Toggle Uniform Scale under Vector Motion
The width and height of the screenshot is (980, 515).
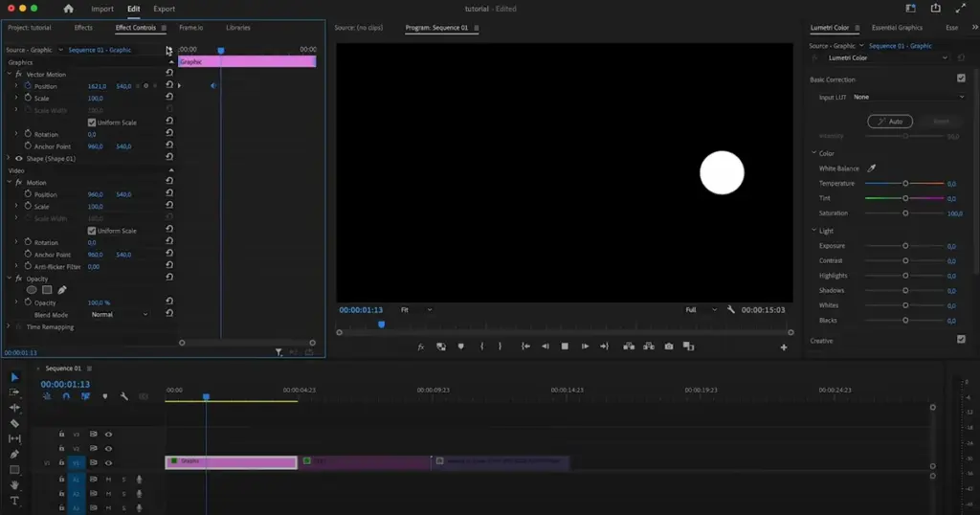click(92, 123)
